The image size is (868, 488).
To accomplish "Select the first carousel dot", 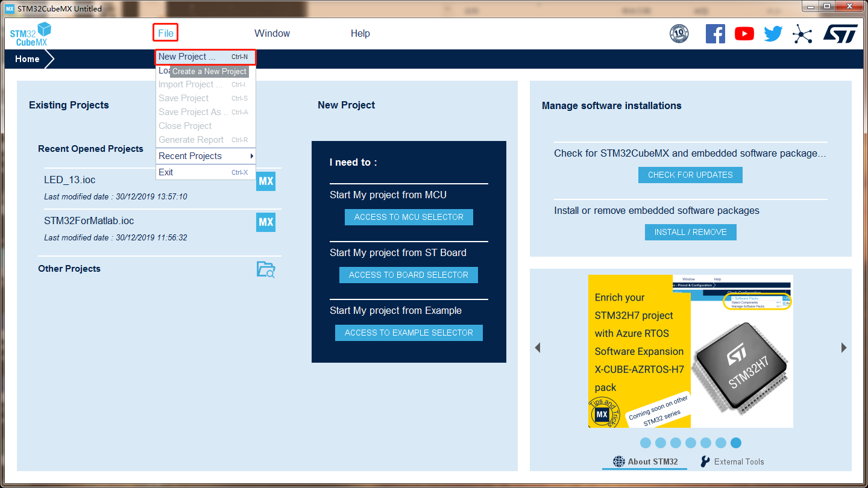I will click(646, 443).
